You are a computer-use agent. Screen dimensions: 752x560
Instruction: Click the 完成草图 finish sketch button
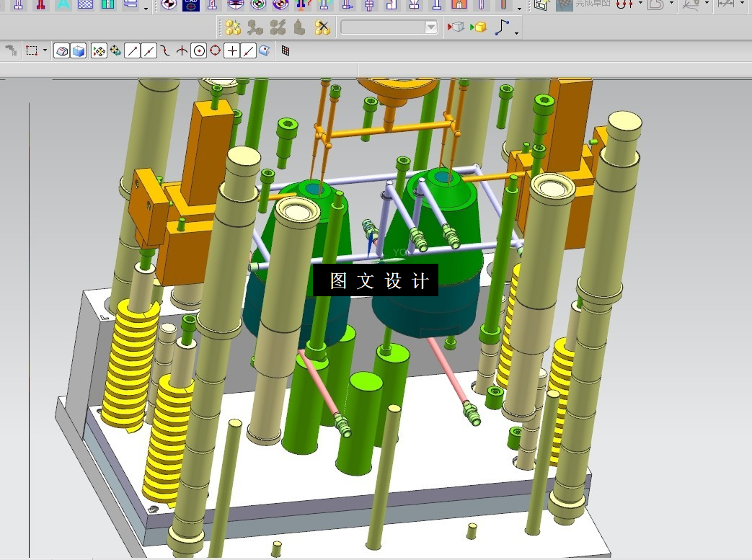[593, 4]
